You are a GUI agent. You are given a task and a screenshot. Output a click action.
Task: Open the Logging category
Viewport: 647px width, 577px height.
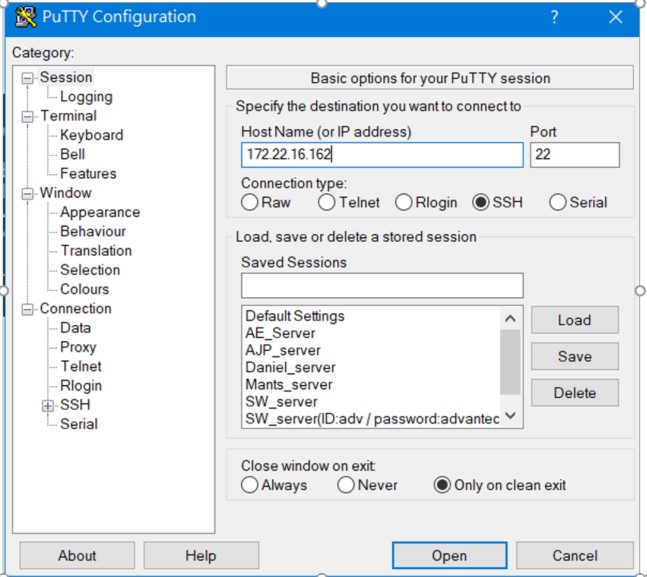click(86, 97)
